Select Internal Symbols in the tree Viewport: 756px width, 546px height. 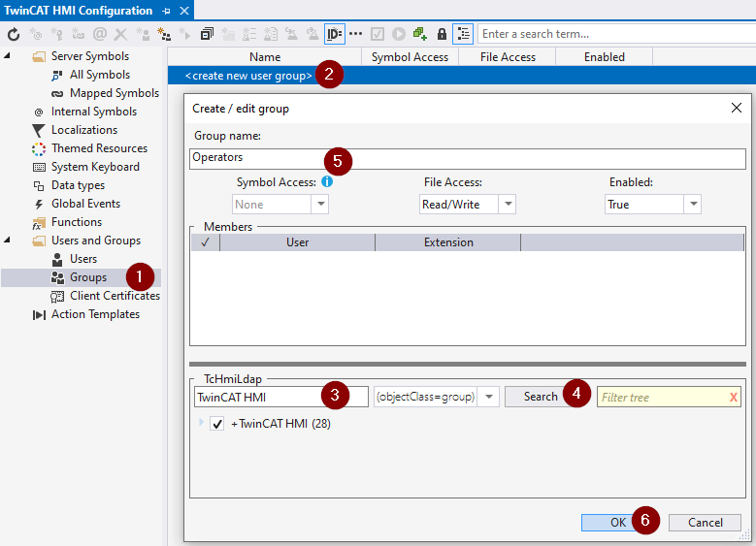94,112
